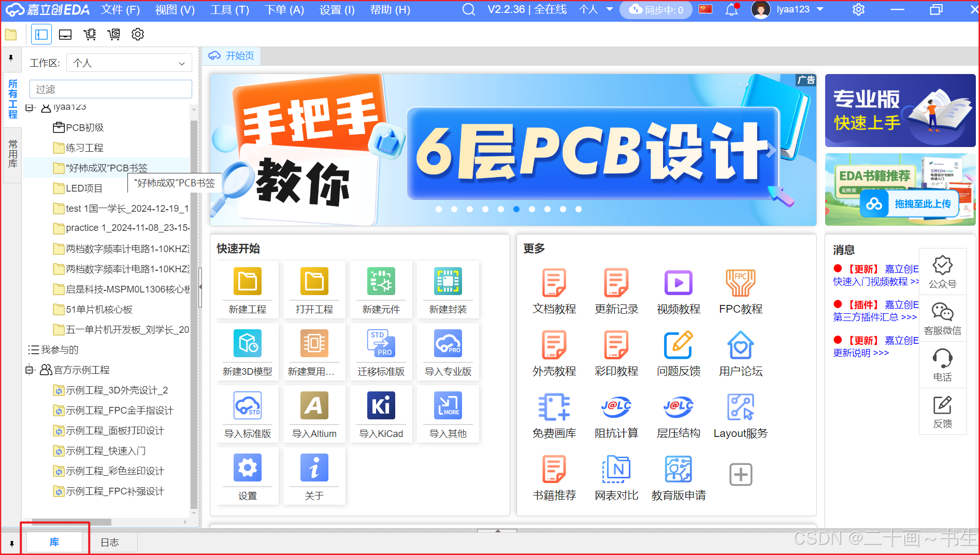Screen dimensions: 980x555
Task: Click the notification bell icon
Action: 732,9
